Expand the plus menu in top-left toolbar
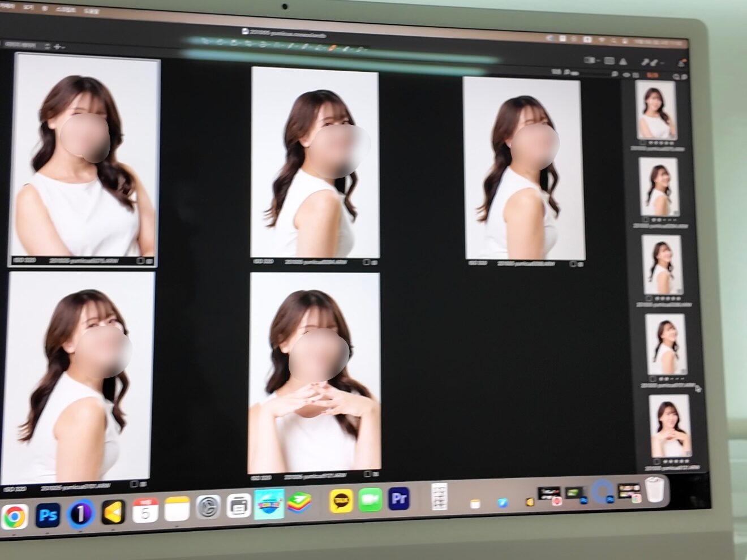 click(x=58, y=46)
